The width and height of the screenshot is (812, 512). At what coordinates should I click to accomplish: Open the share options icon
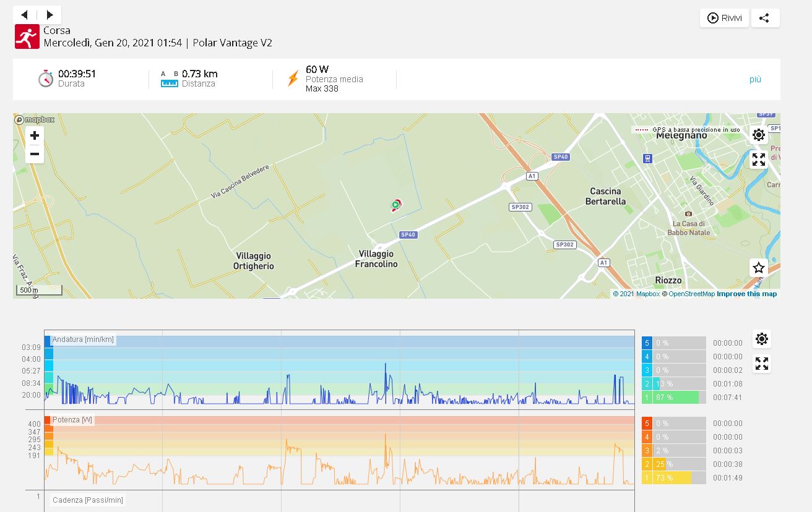[x=765, y=18]
